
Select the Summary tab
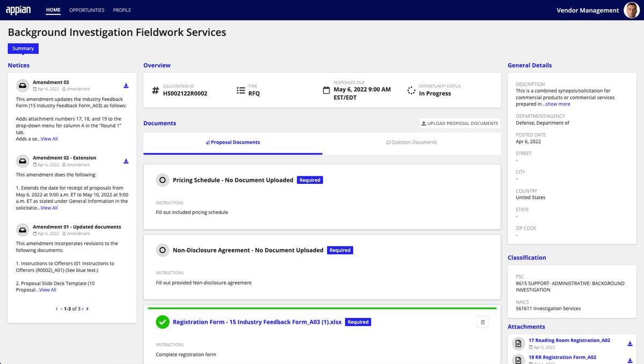pos(23,48)
